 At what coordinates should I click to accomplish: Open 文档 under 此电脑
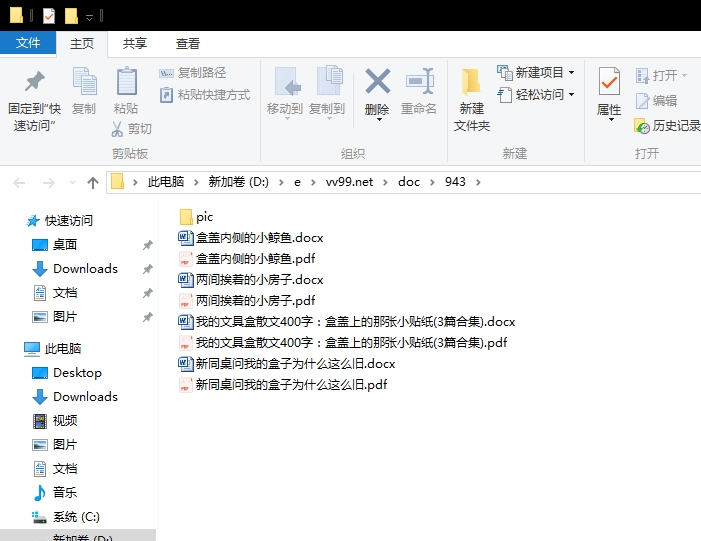point(54,469)
